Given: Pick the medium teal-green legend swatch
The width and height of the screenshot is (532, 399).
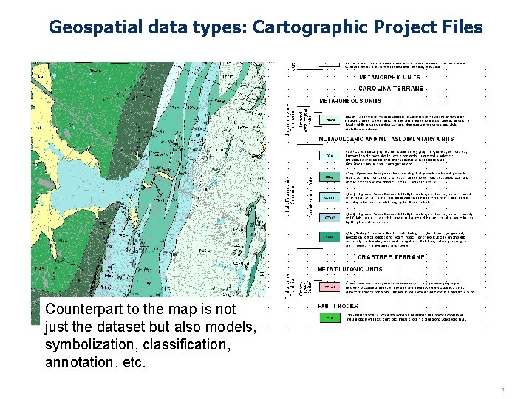Looking at the screenshot, I should pyautogui.click(x=330, y=177).
